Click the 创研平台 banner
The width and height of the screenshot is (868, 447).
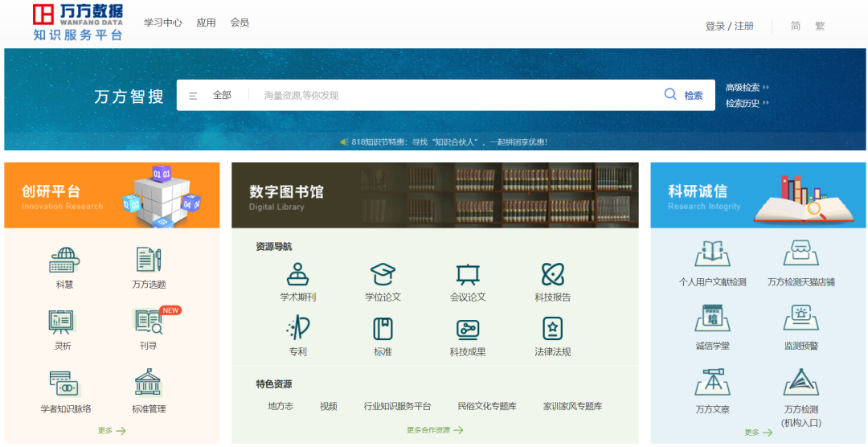point(112,195)
